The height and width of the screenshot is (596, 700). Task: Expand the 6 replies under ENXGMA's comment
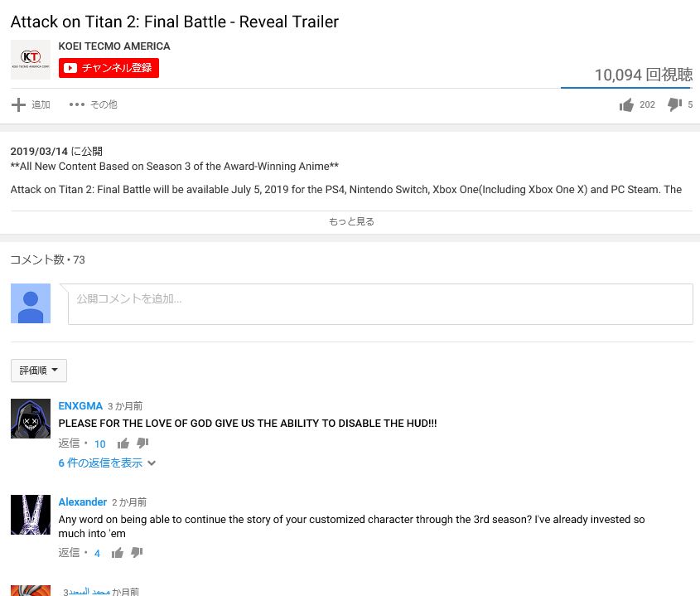pos(107,463)
